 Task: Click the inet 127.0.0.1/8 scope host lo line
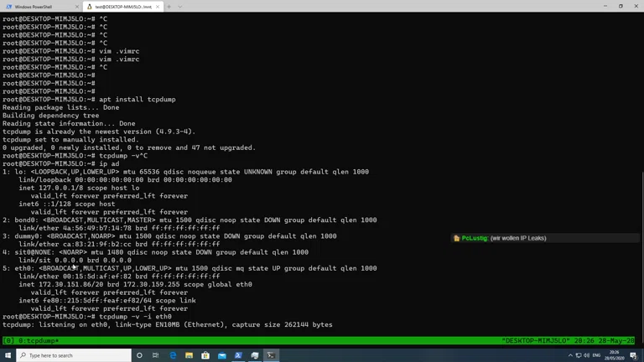pyautogui.click(x=79, y=188)
